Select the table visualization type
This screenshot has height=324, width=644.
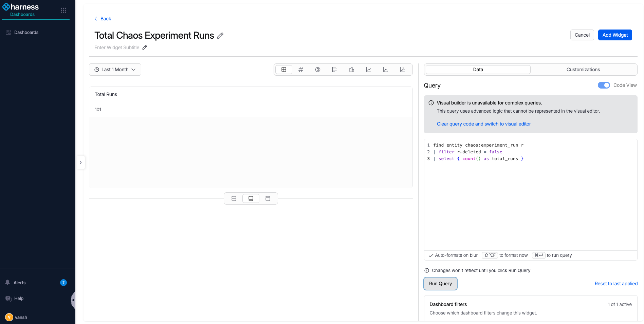pyautogui.click(x=284, y=70)
